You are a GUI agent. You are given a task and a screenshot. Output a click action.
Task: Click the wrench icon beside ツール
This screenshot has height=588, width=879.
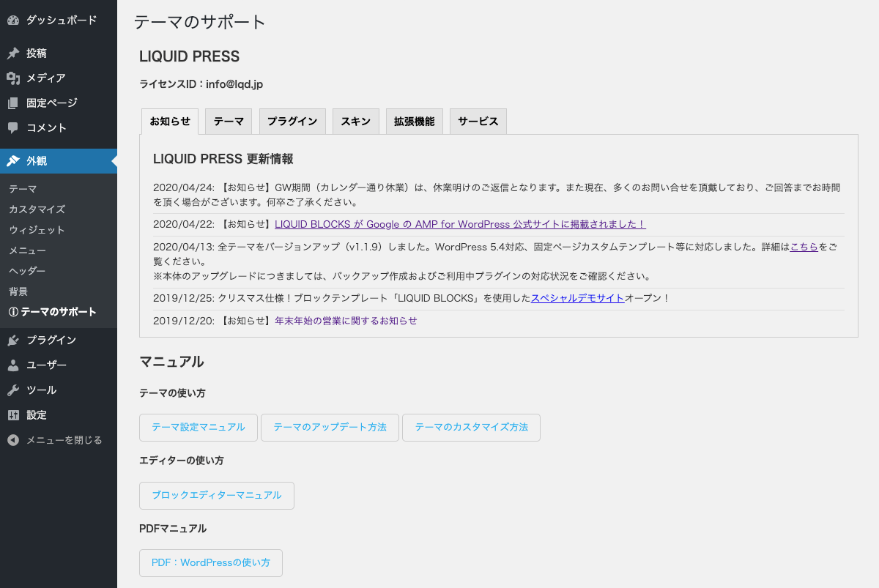(13, 390)
